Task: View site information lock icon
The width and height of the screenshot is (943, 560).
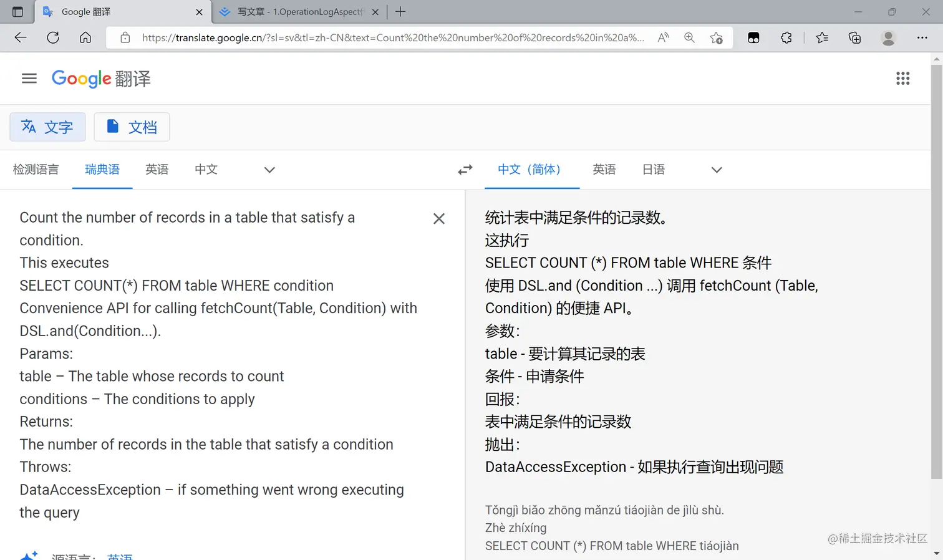Action: click(x=125, y=37)
